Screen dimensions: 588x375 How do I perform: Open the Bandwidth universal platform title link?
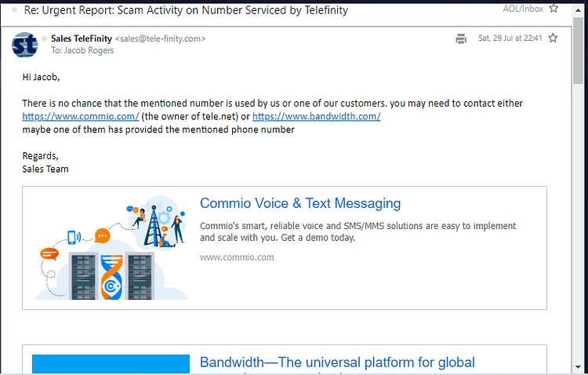(337, 362)
